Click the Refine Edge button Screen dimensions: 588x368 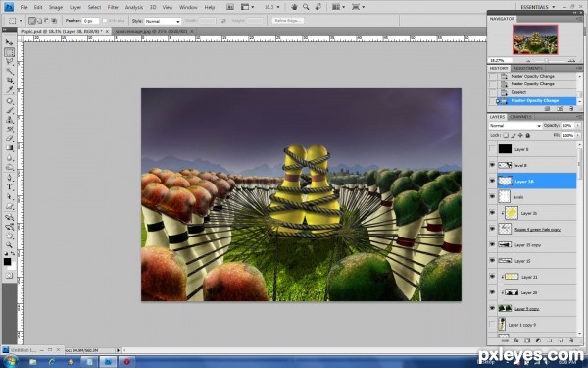pos(287,21)
